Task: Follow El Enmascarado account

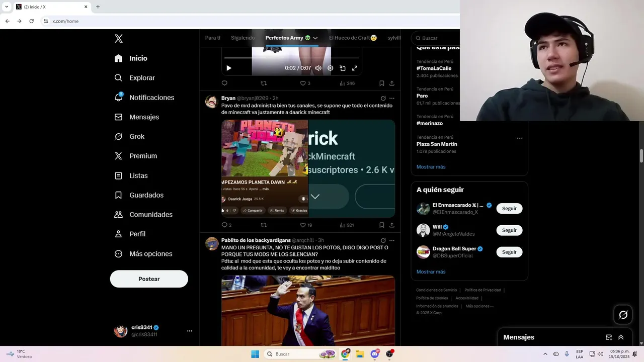Action: [x=509, y=209]
